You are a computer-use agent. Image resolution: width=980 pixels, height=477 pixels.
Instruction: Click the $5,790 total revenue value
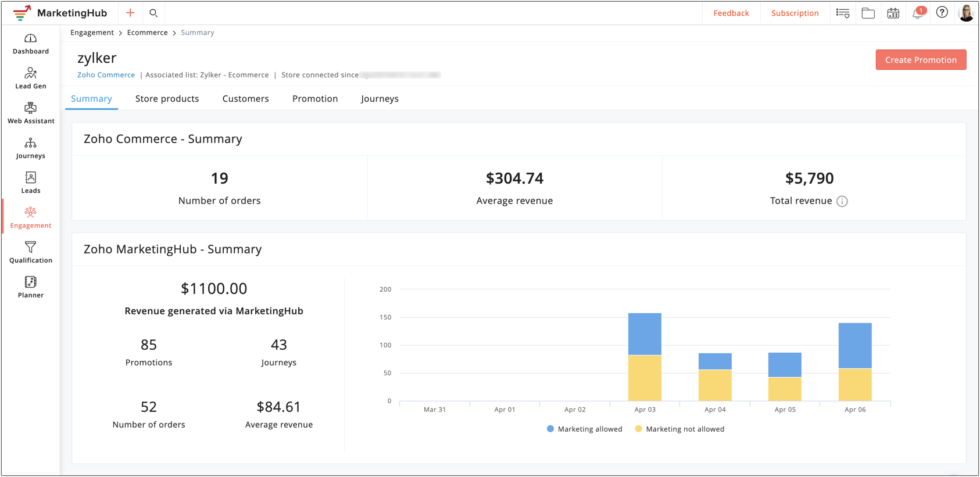point(809,178)
